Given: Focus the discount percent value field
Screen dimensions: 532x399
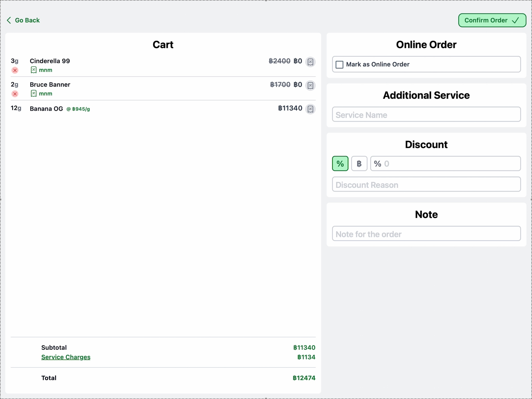Looking at the screenshot, I should coord(445,164).
